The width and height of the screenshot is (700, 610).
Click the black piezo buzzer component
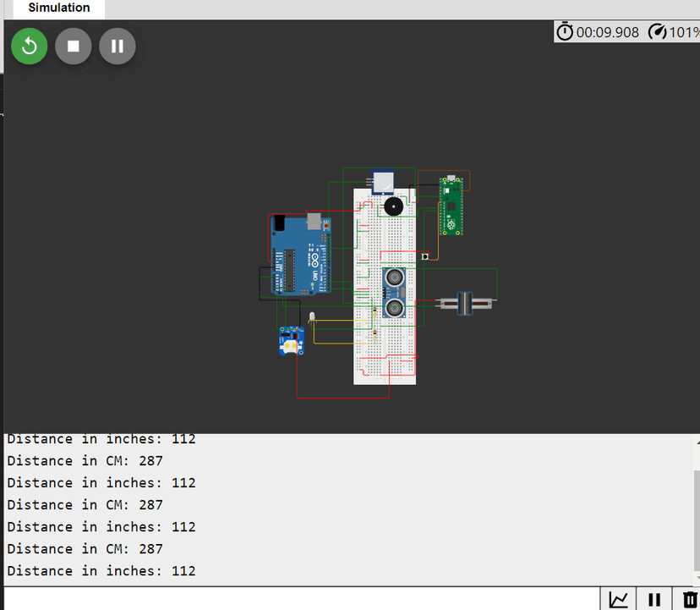click(x=392, y=206)
